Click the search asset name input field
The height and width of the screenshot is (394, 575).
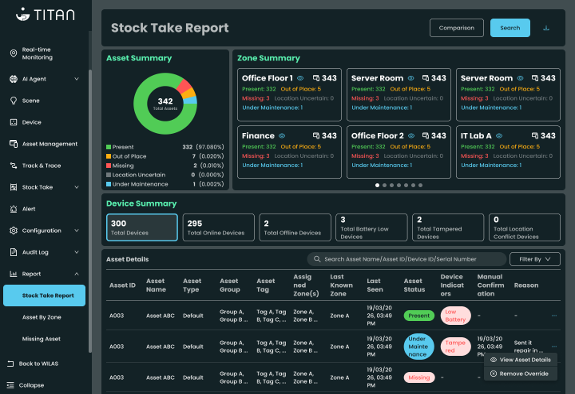point(406,259)
